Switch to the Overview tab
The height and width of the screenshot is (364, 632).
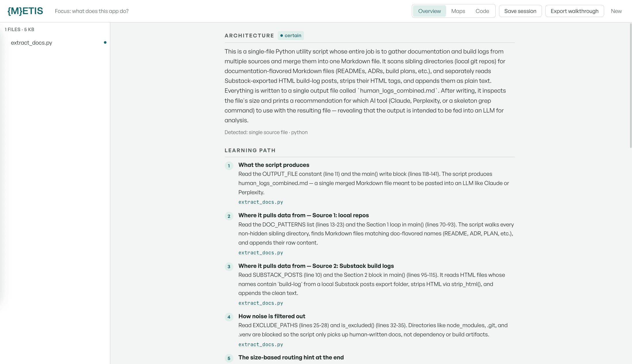coord(429,11)
